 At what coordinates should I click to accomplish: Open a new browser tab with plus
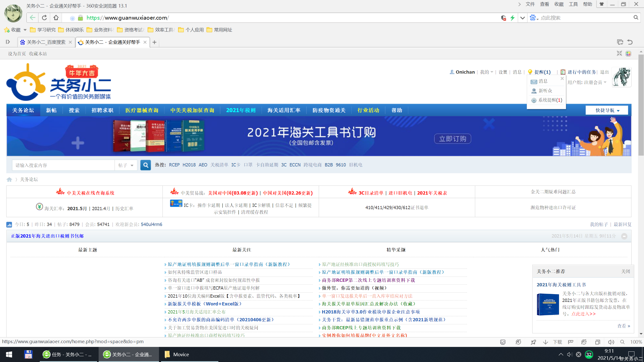154,42
